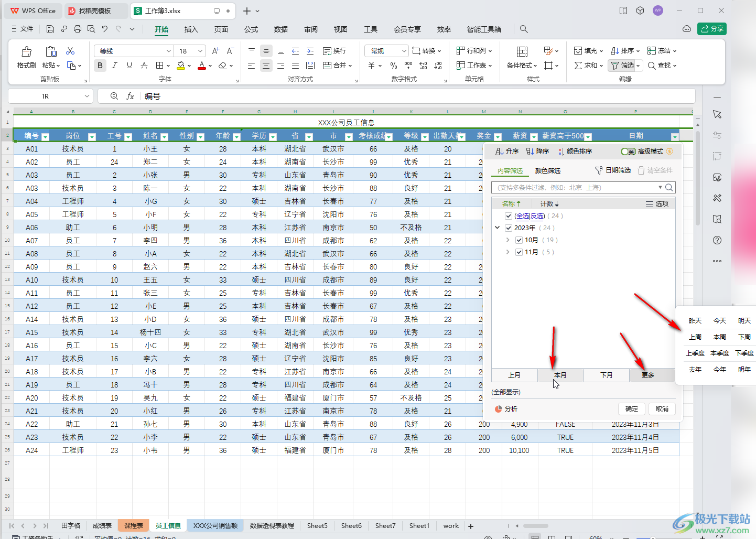Viewport: 756px width, 539px height.
Task: Apply percent number format
Action: tap(394, 66)
